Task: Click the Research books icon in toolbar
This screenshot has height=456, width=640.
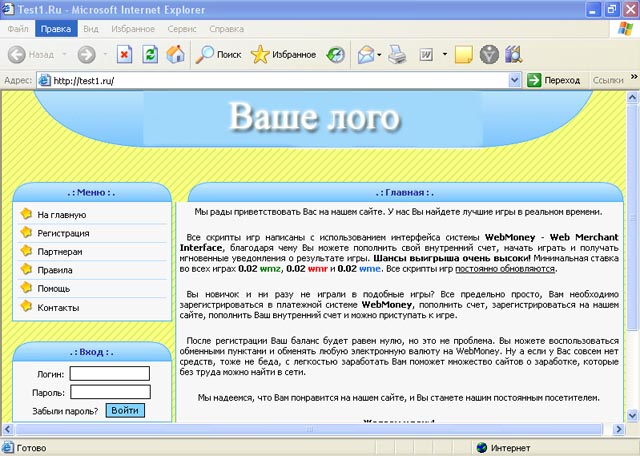Action: (513, 54)
